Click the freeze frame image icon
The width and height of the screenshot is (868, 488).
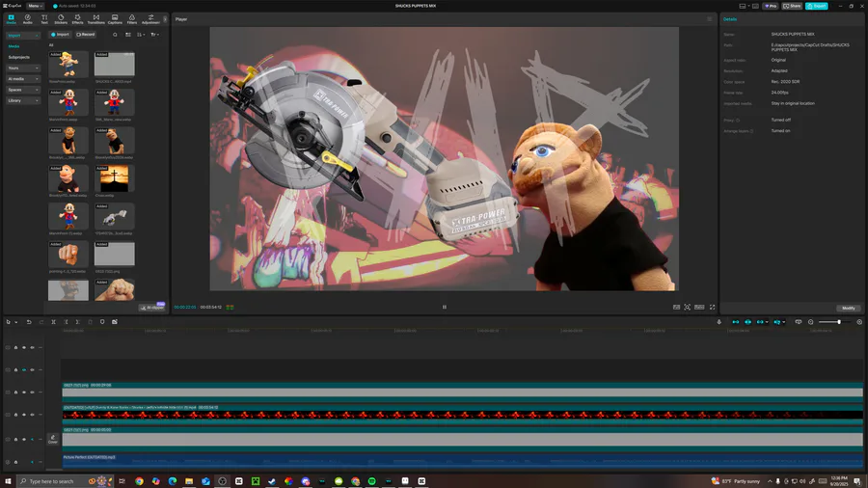coord(115,322)
